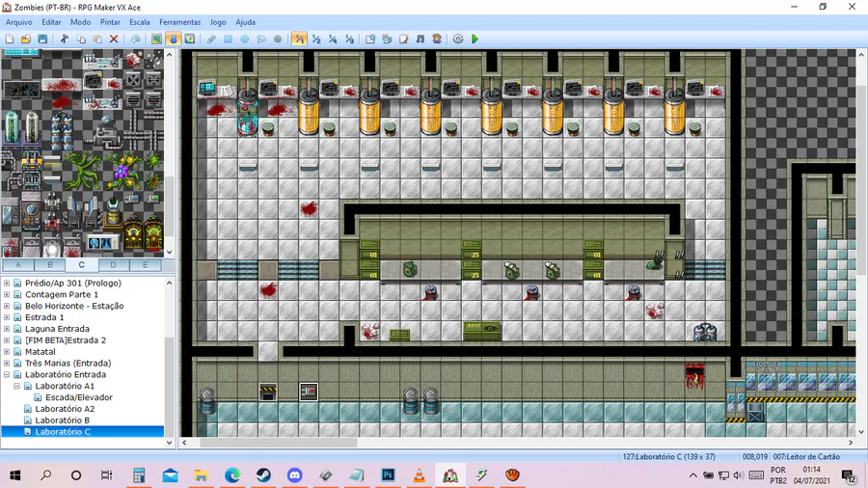Collapse the Laboratório A1 map node
The width and height of the screenshot is (868, 488).
16,386
